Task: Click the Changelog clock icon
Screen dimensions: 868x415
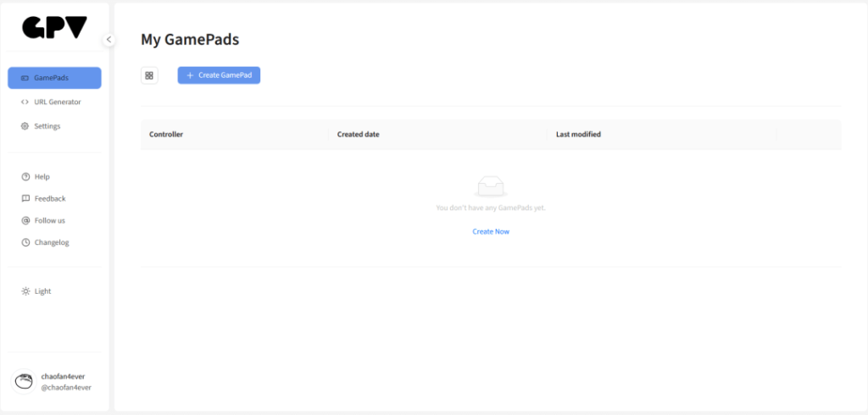Action: coord(25,243)
